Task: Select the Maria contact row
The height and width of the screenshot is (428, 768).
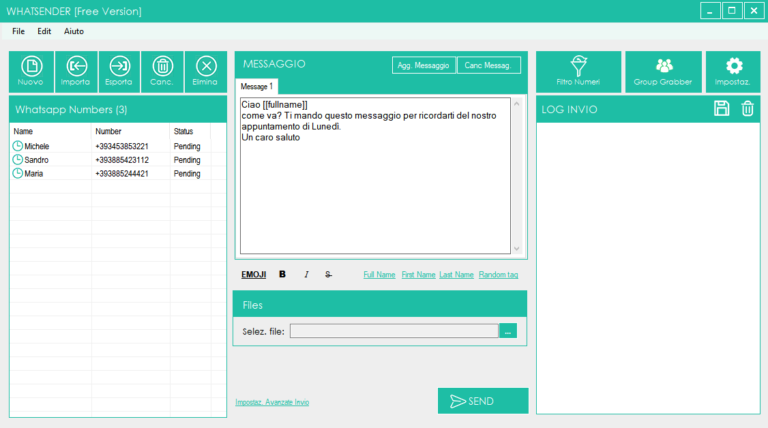Action: pos(118,173)
